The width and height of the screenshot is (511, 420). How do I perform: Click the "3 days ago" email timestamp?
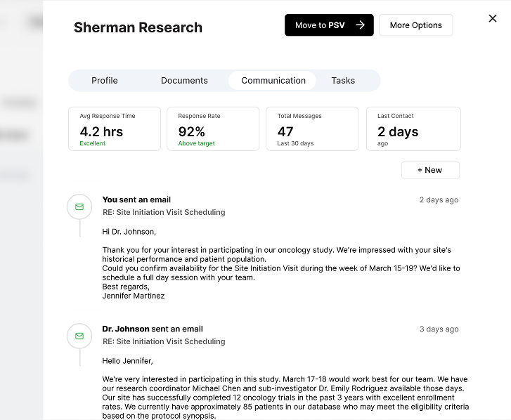pyautogui.click(x=439, y=329)
